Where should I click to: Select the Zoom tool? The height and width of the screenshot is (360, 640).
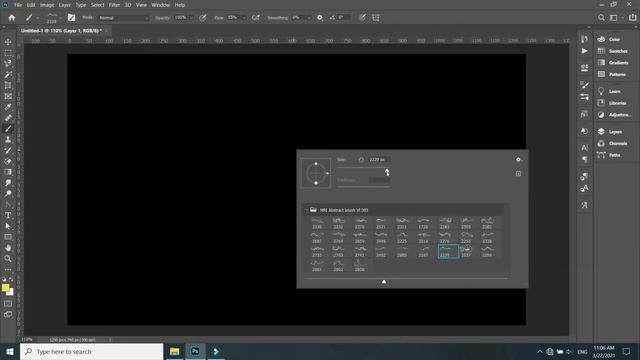click(8, 259)
